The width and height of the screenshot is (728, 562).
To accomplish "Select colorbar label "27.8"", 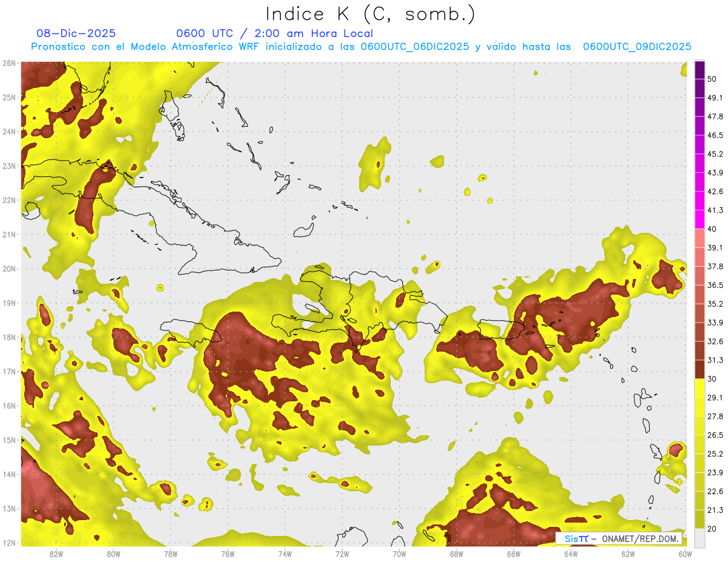I will pyautogui.click(x=715, y=416).
